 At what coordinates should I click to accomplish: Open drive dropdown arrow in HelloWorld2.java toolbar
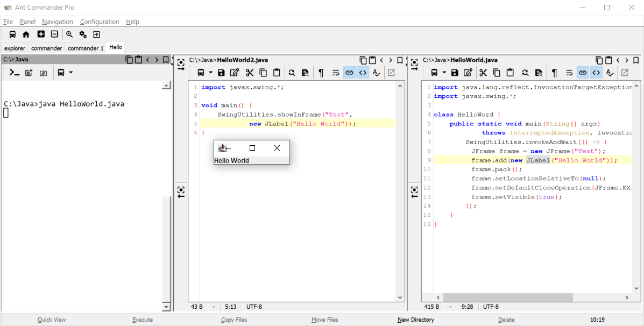click(211, 73)
